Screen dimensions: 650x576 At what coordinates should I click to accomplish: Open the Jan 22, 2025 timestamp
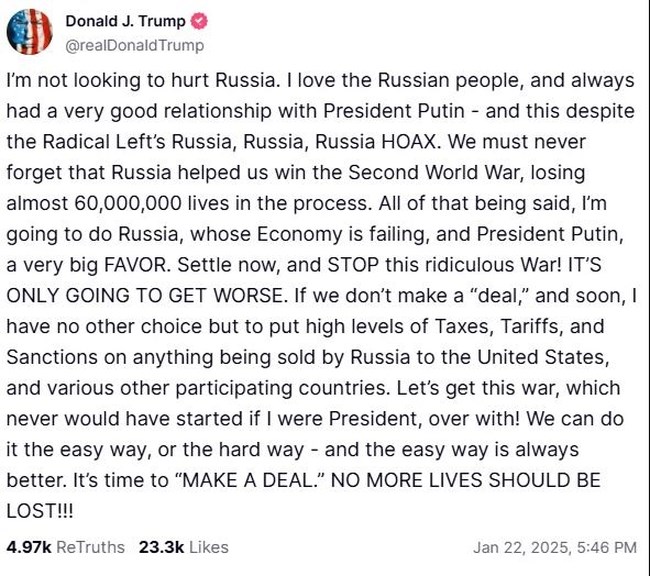[x=554, y=547]
